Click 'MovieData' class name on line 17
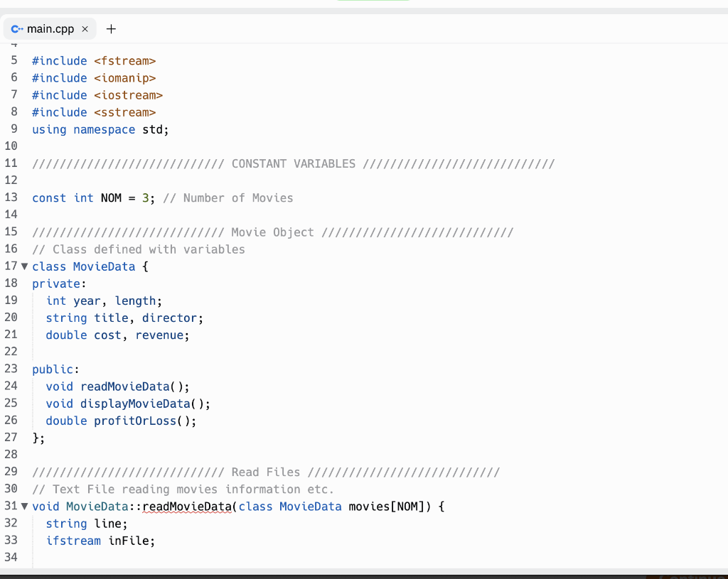Viewport: 728px width, 579px height. point(104,267)
